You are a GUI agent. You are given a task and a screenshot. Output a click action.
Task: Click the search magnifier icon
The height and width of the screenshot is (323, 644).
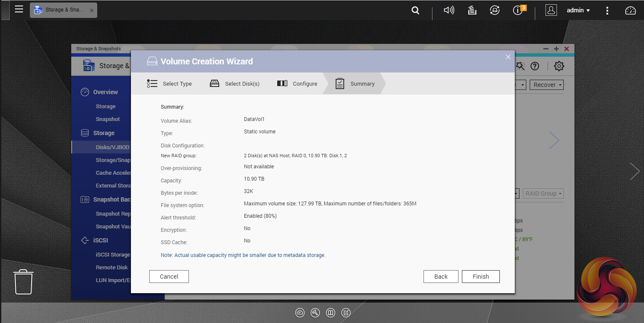pos(415,11)
